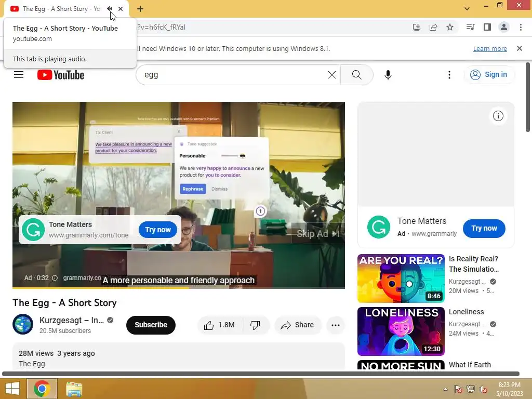
Task: Open network tray icon
Action: pyautogui.click(x=471, y=389)
